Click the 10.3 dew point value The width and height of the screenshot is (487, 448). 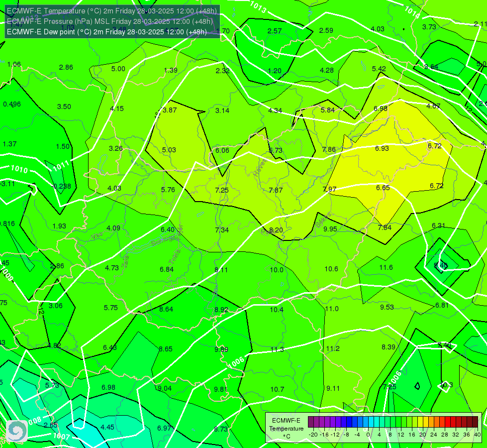coord(447,385)
